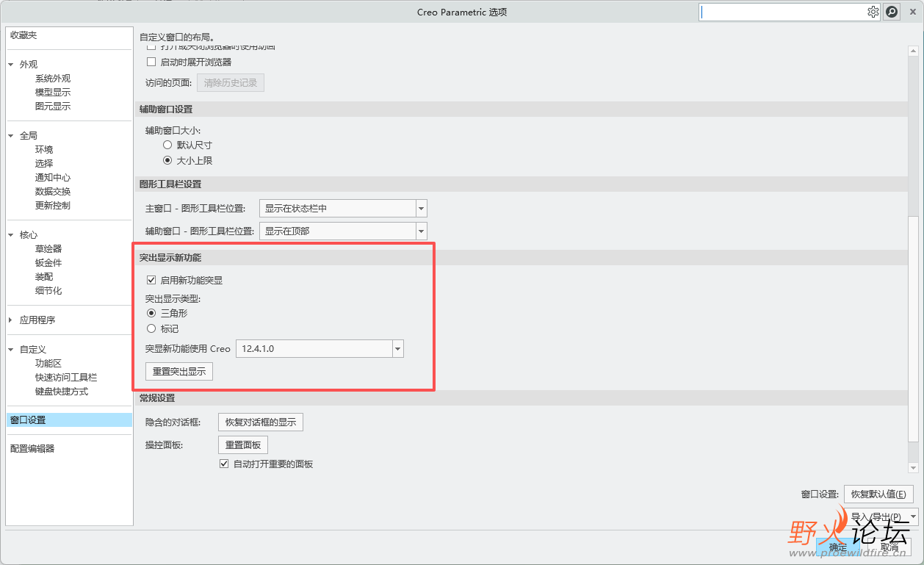Click 恢复默认值 button
The width and height of the screenshot is (924, 565).
coord(878,494)
